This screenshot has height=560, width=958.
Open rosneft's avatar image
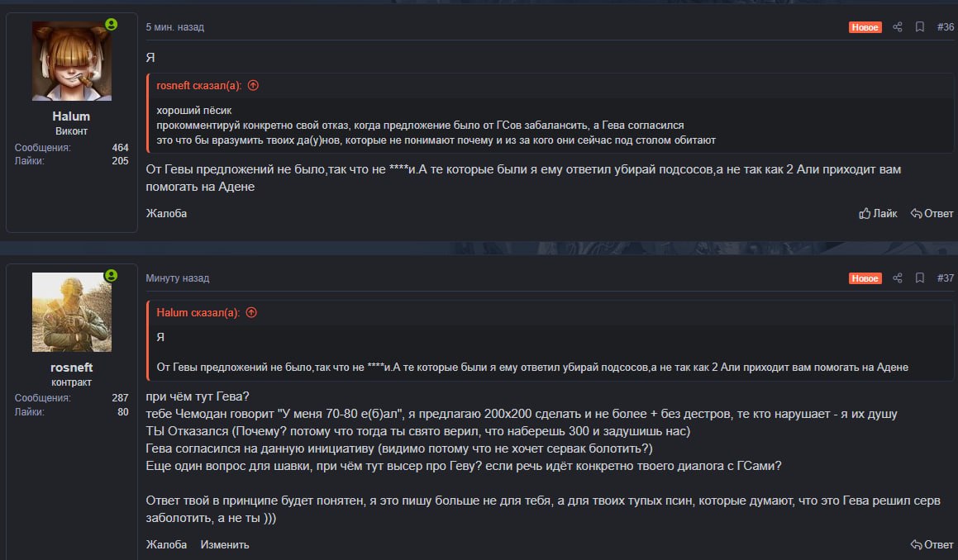click(x=71, y=312)
